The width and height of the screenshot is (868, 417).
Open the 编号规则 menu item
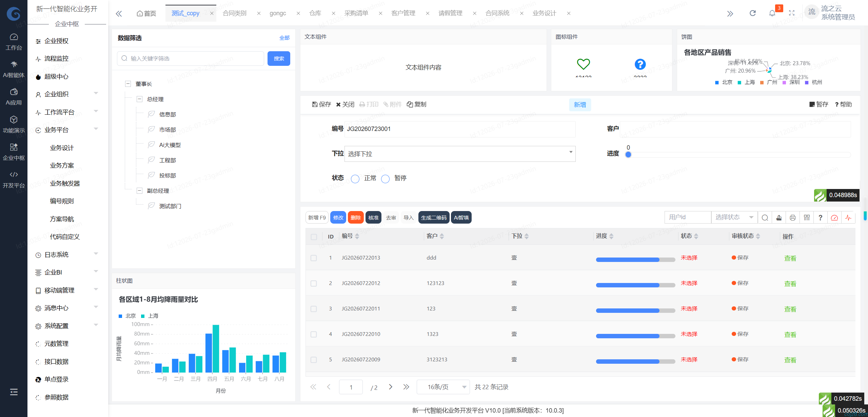(x=62, y=201)
